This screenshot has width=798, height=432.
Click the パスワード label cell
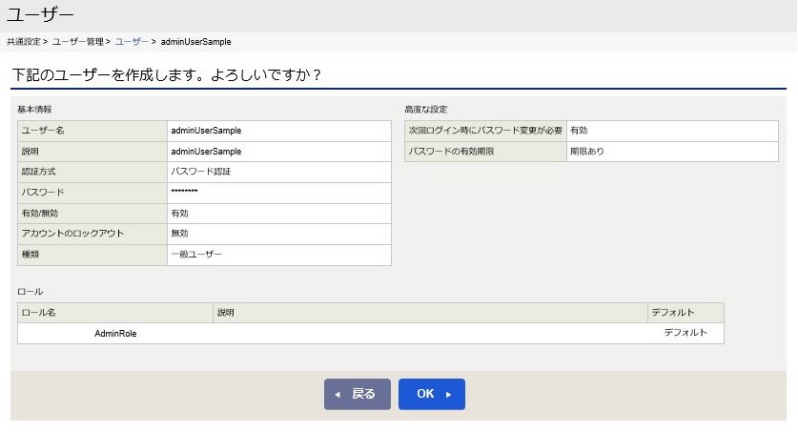point(93,193)
